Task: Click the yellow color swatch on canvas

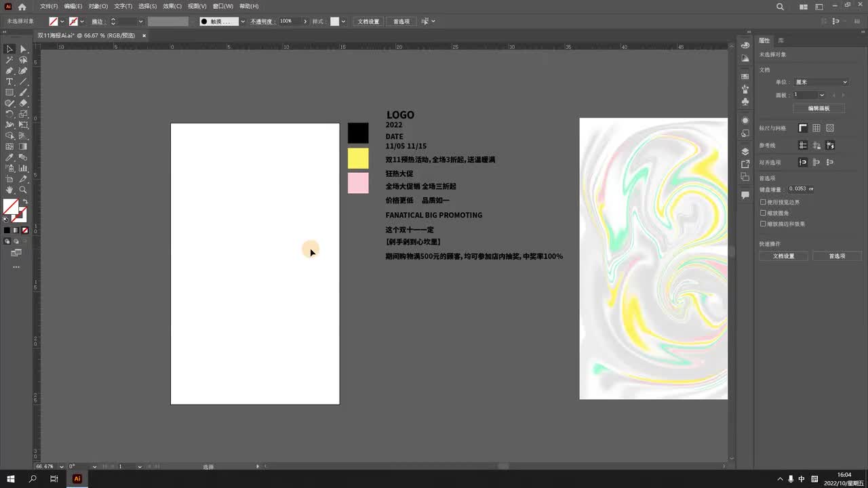Action: (358, 159)
